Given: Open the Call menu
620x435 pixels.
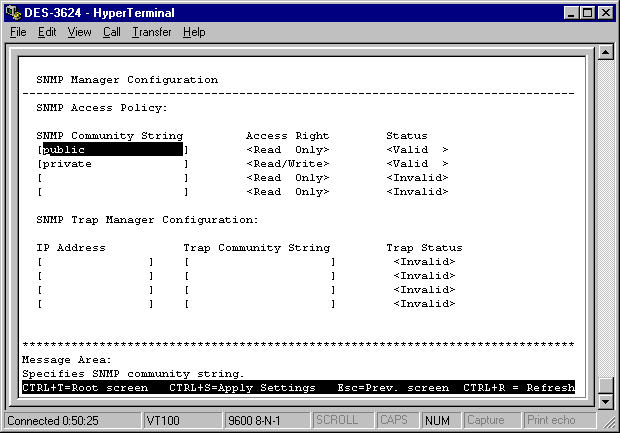Looking at the screenshot, I should click(111, 32).
